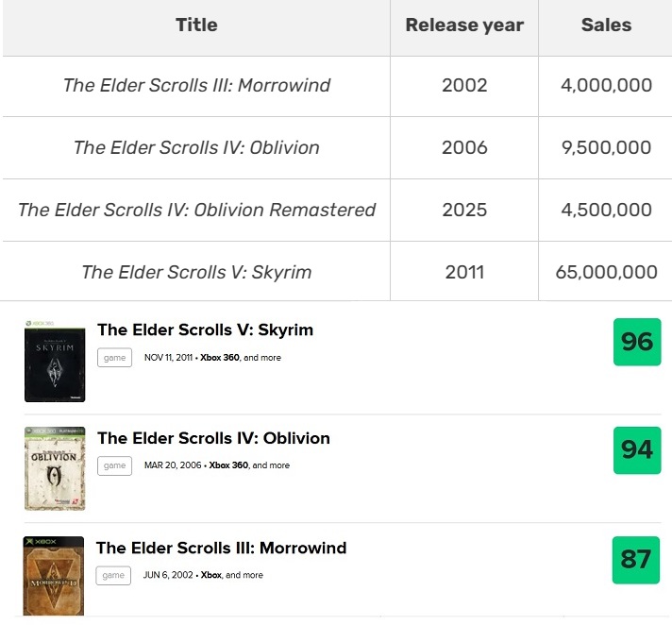Open The Elder Scrolls III: Morrowind result title
This screenshot has height=625, width=672.
click(221, 548)
